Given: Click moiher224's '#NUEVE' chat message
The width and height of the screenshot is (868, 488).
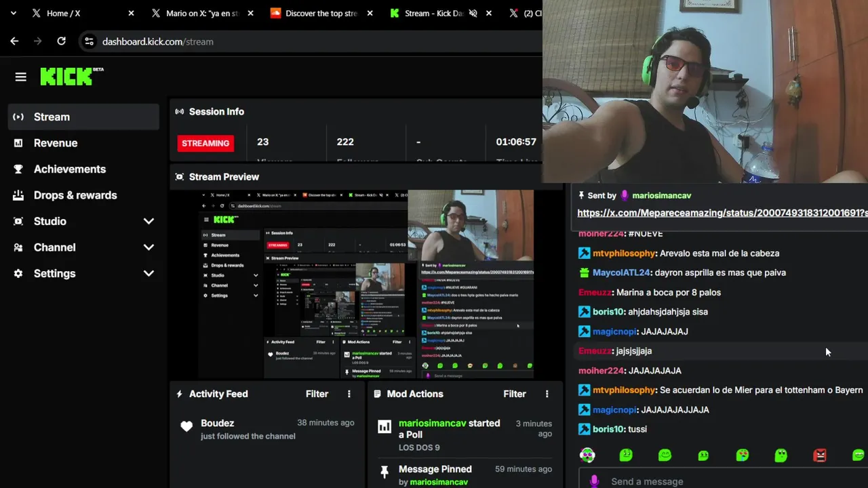Looking at the screenshot, I should pyautogui.click(x=646, y=233).
